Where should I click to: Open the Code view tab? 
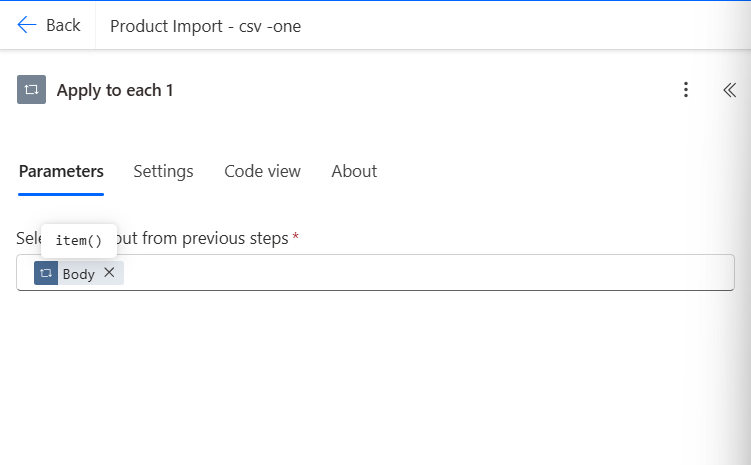pyautogui.click(x=262, y=171)
